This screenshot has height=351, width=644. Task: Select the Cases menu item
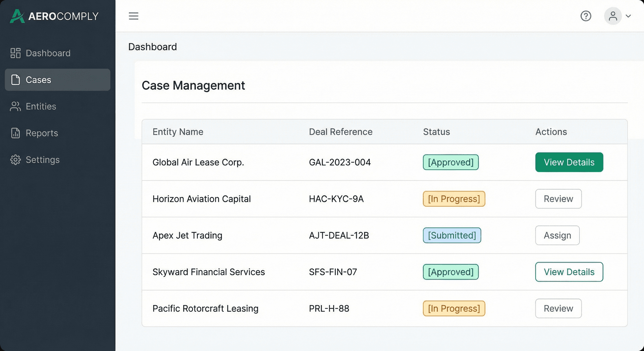tap(38, 80)
